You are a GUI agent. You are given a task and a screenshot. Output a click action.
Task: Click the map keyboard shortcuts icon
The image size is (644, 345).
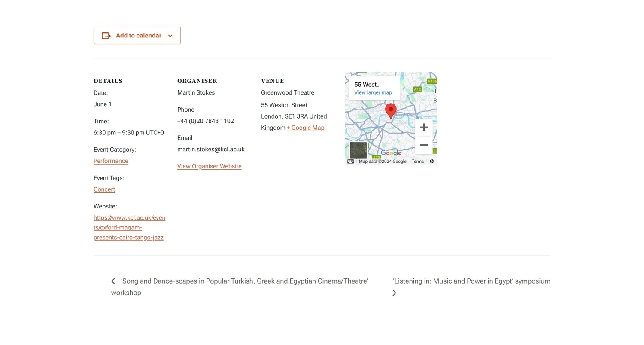coord(350,162)
